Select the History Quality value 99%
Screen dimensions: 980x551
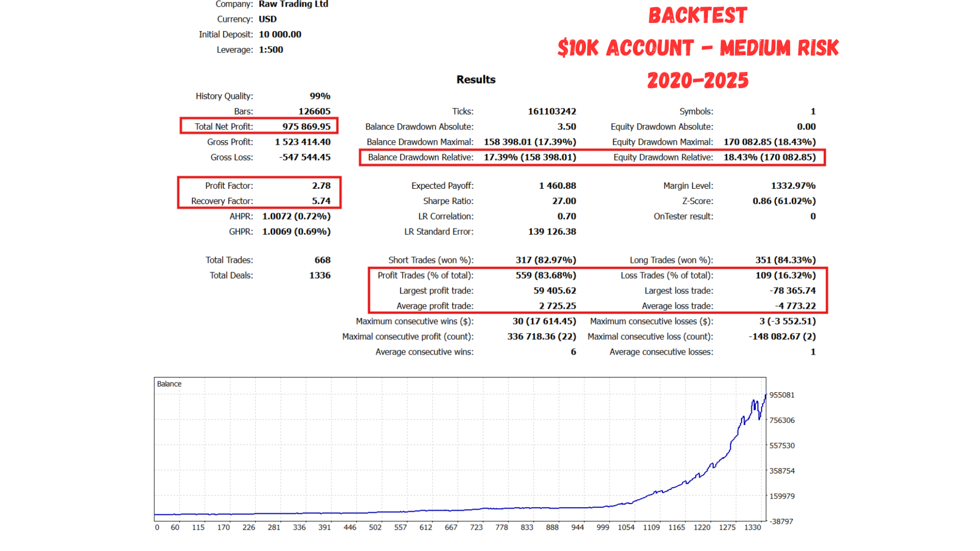pyautogui.click(x=320, y=96)
